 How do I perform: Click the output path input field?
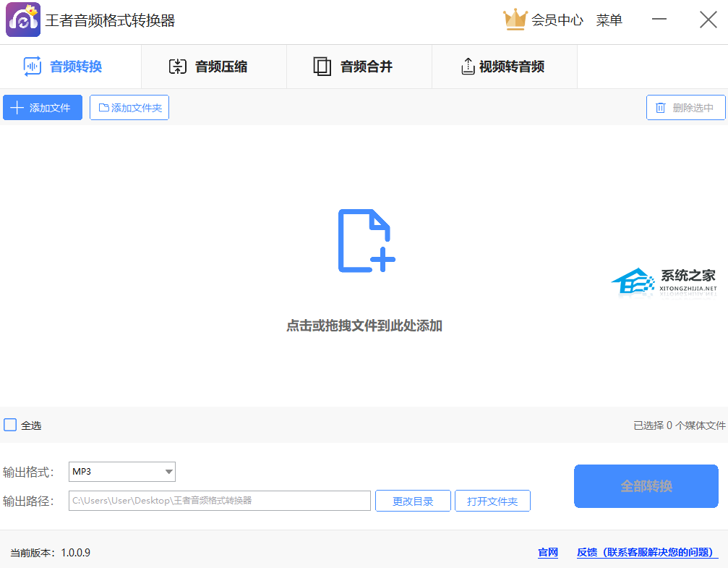[x=220, y=501]
